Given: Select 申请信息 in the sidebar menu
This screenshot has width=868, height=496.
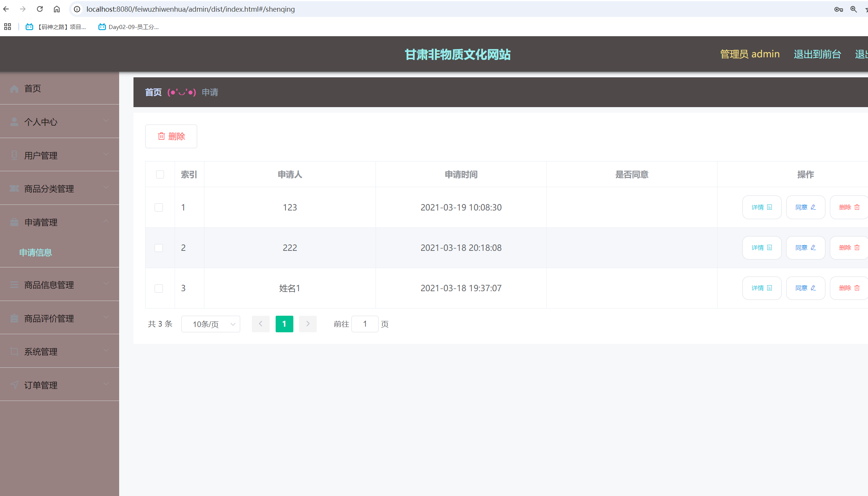Looking at the screenshot, I should tap(35, 252).
